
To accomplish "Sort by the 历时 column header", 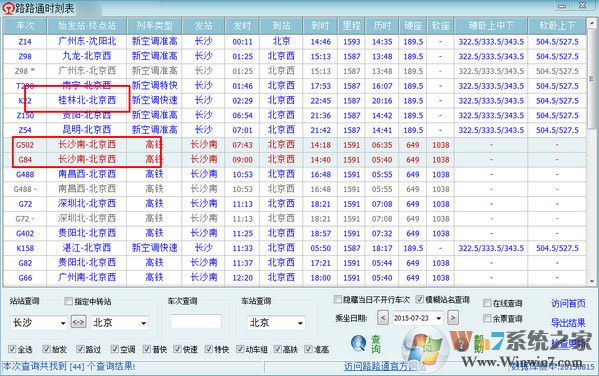I will [382, 26].
